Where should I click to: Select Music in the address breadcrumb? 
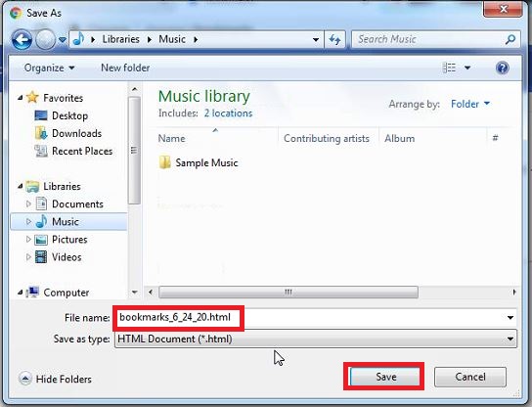(x=172, y=39)
